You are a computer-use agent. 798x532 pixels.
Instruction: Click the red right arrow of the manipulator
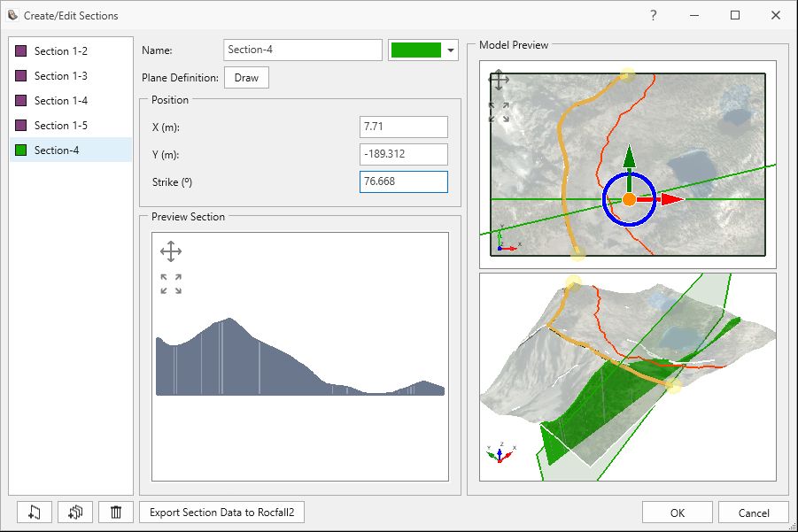coord(671,199)
